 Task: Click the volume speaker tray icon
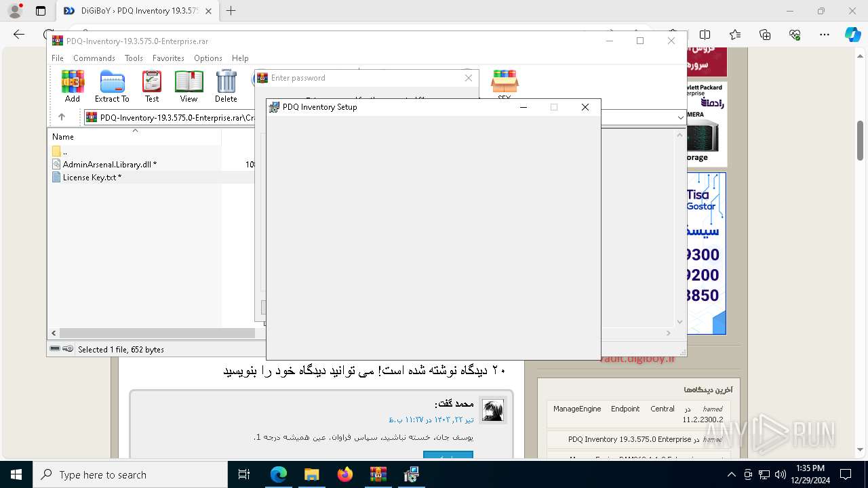[x=781, y=474]
